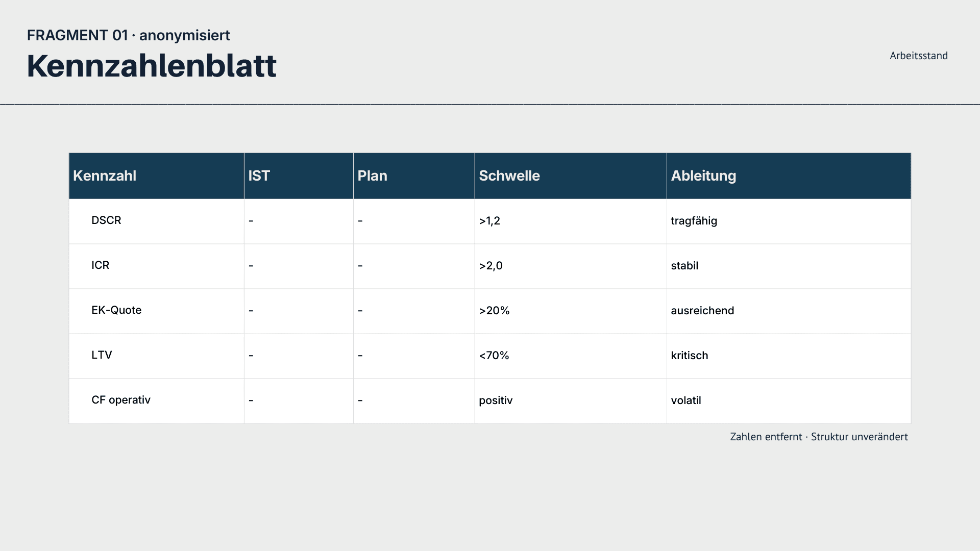980x551 pixels.
Task: Select the '<70%' threshold cell
Action: [494, 356]
